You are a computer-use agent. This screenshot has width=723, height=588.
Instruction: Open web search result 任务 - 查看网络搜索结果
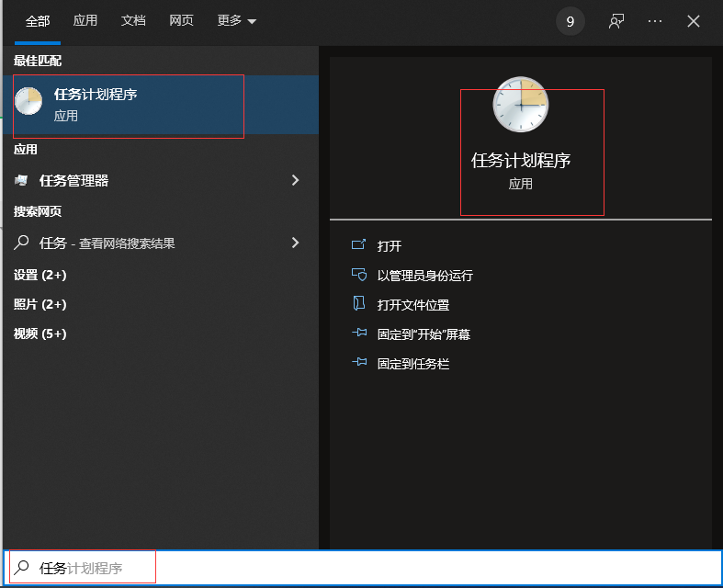click(161, 243)
